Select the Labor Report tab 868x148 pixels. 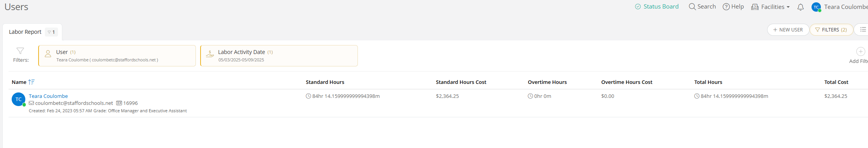pos(25,32)
